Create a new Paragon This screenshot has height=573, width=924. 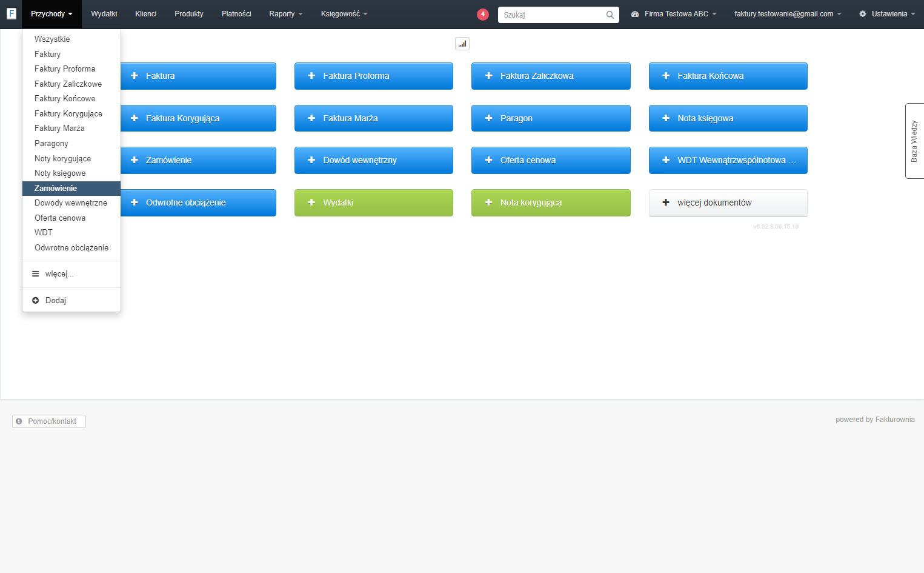coord(551,118)
